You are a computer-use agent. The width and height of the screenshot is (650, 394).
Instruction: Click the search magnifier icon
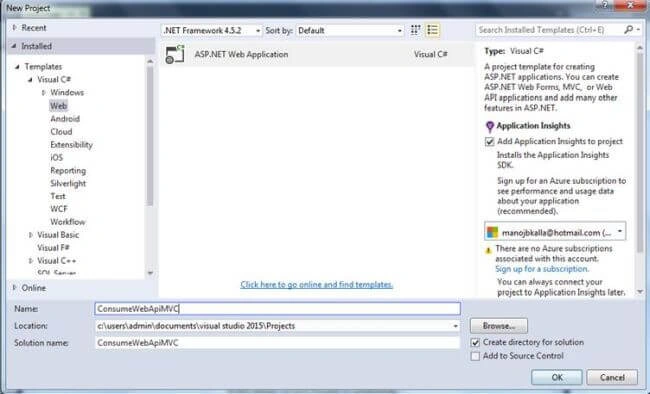(629, 29)
